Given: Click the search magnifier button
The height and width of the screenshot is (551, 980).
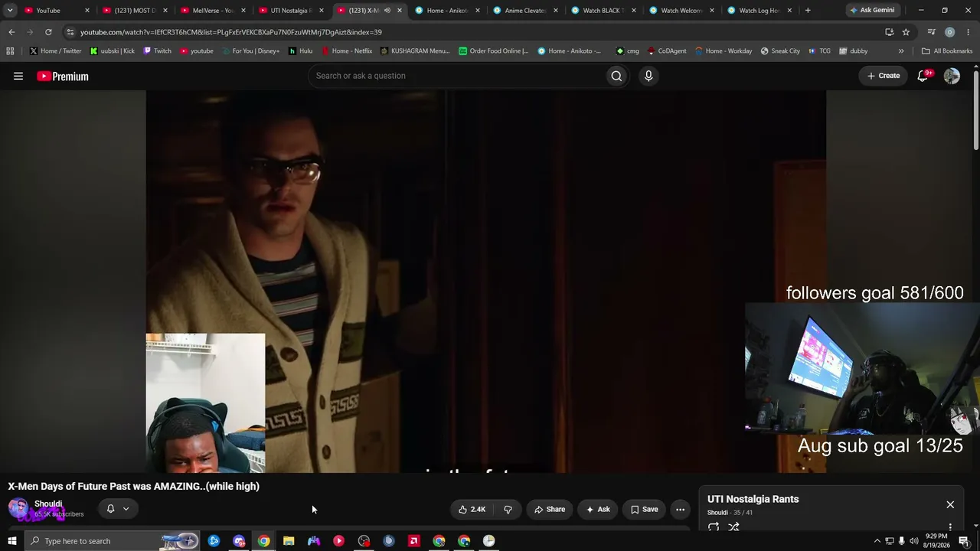Looking at the screenshot, I should pyautogui.click(x=616, y=76).
